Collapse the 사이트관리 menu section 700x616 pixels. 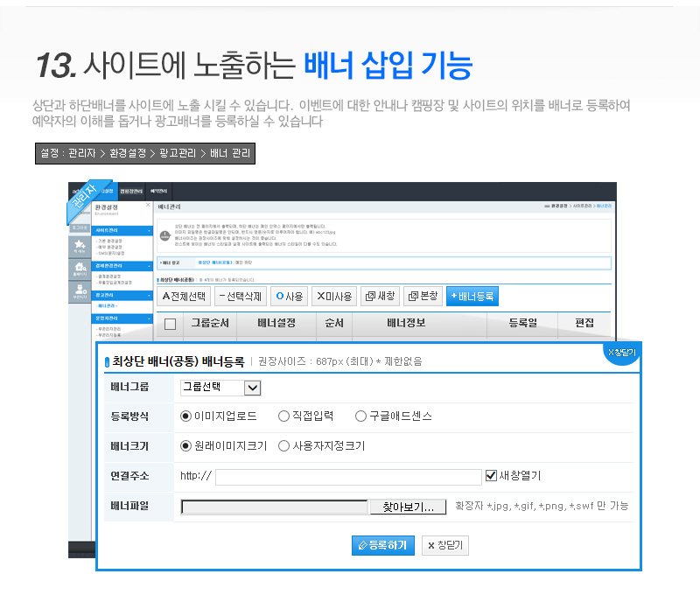click(122, 230)
